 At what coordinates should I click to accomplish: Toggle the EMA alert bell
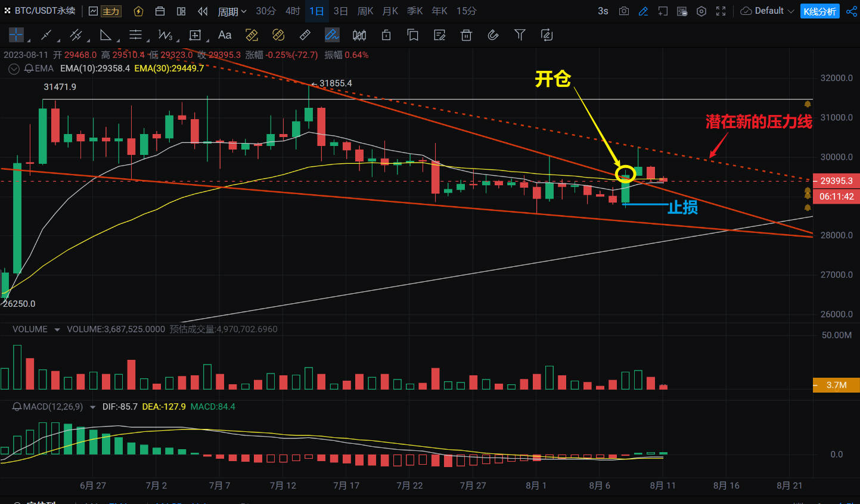[29, 69]
